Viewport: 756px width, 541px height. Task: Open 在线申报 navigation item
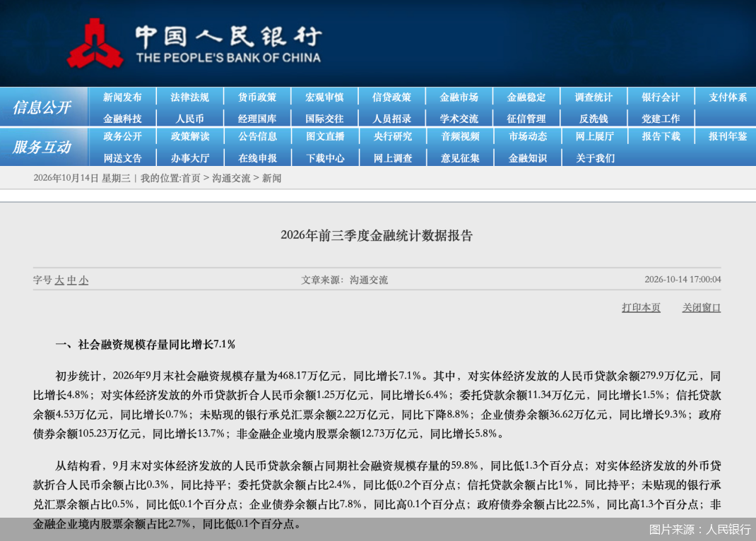pyautogui.click(x=257, y=158)
